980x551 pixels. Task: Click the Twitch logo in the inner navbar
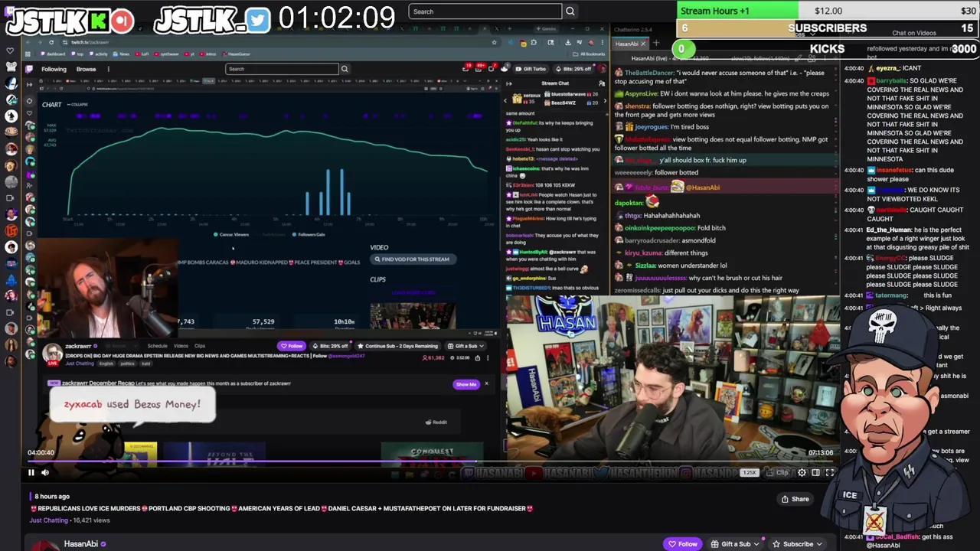coord(29,69)
